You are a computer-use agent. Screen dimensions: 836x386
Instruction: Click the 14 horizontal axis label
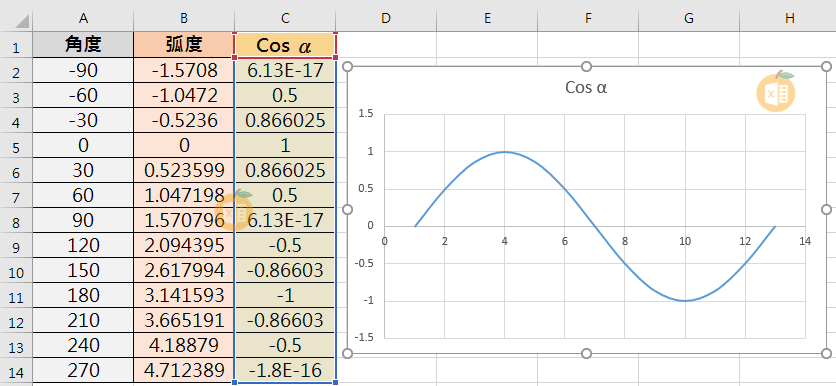[x=805, y=241]
